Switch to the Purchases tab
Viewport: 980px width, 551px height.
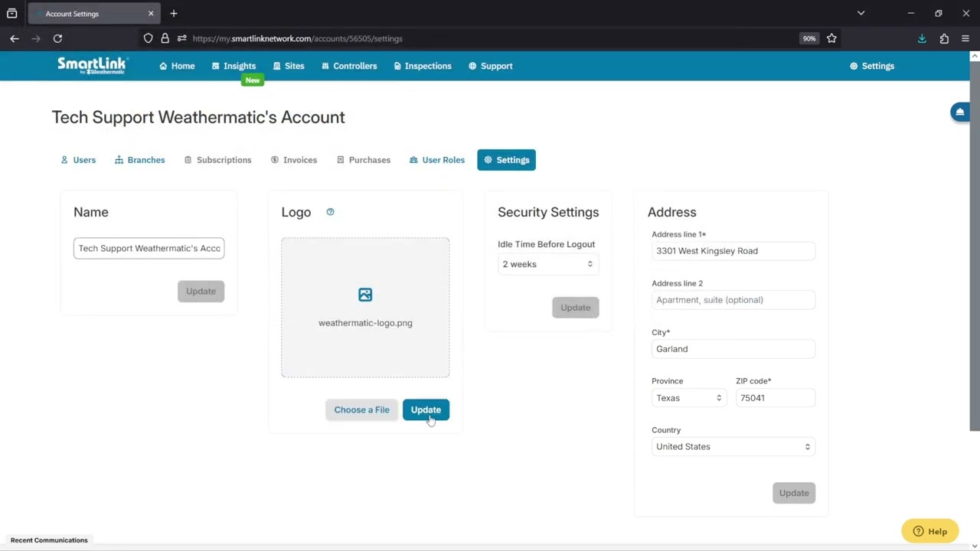364,160
